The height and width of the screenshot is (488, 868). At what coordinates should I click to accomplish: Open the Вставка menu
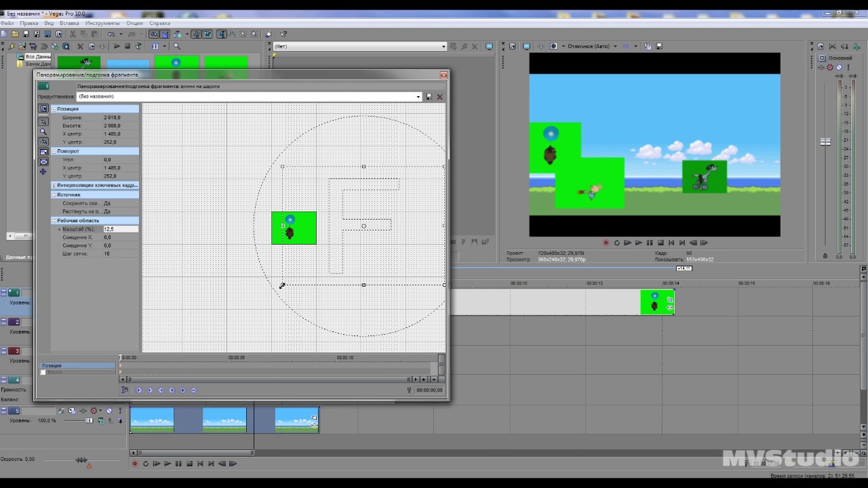69,23
